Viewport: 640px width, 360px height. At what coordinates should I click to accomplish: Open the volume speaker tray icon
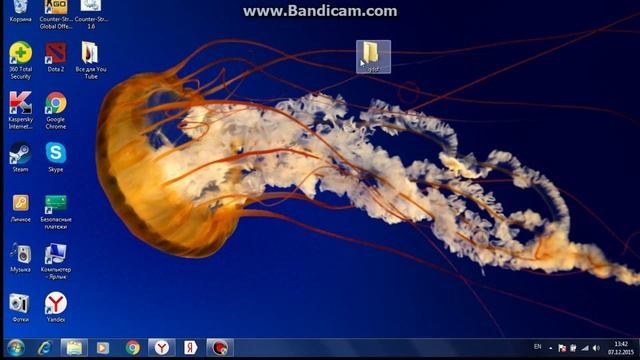coord(596,348)
